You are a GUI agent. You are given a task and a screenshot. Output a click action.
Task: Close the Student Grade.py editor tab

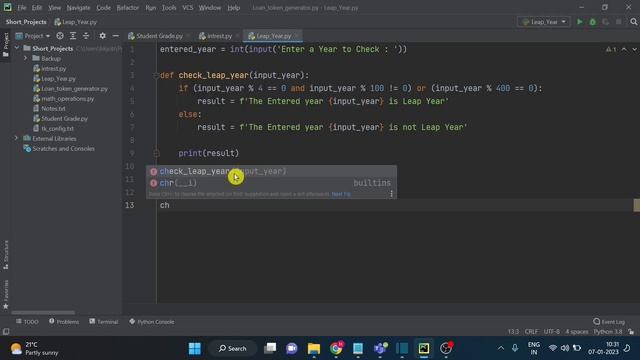[x=188, y=36]
